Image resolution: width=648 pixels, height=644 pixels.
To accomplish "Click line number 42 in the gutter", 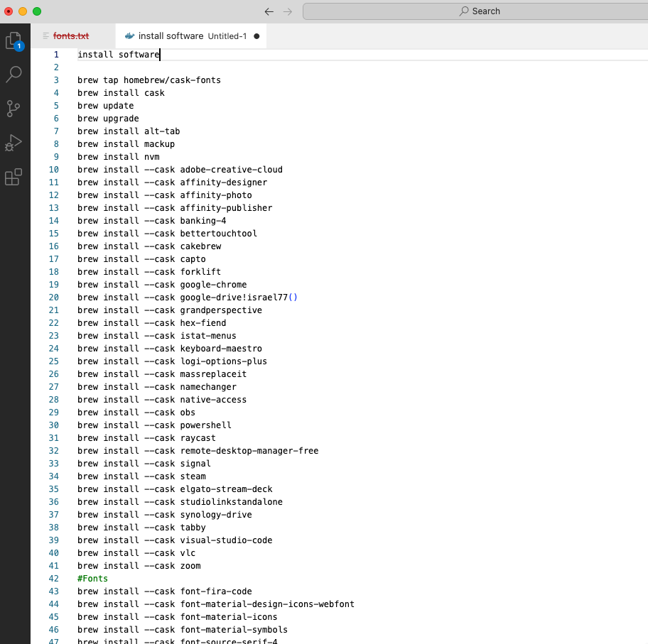I will (53, 578).
